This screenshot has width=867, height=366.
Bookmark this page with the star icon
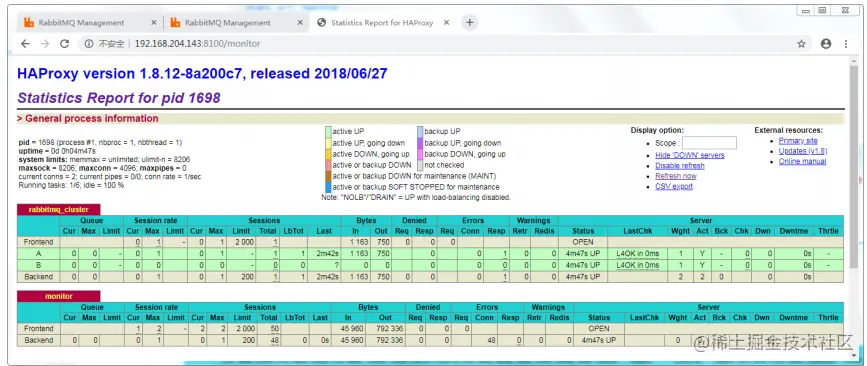[x=801, y=44]
